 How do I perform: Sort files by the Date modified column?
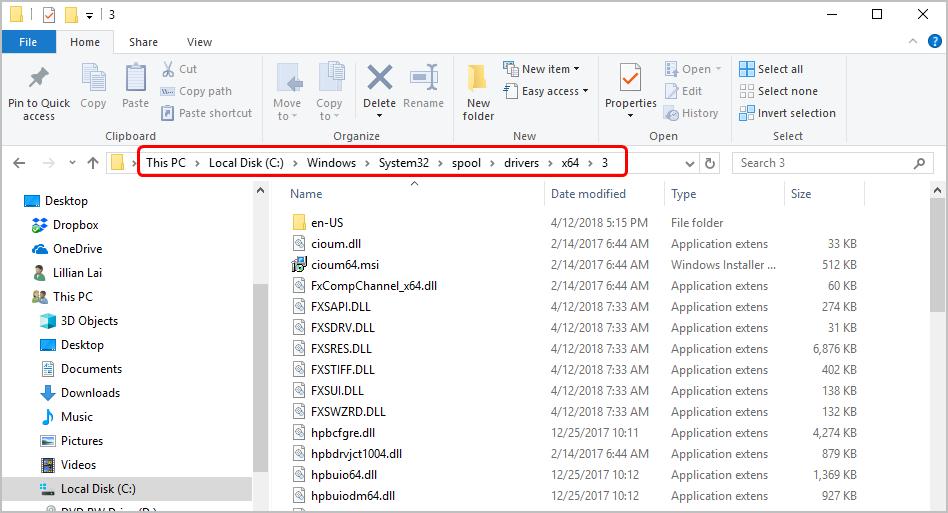click(588, 194)
